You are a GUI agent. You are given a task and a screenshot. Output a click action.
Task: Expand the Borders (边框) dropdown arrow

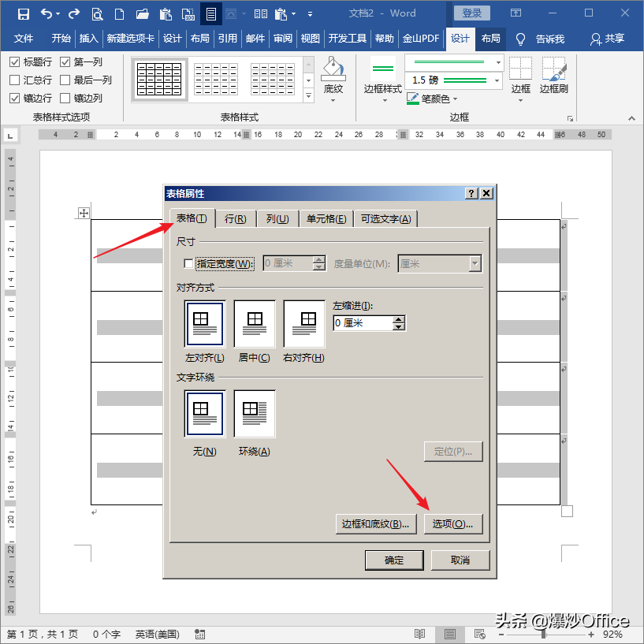[x=520, y=100]
